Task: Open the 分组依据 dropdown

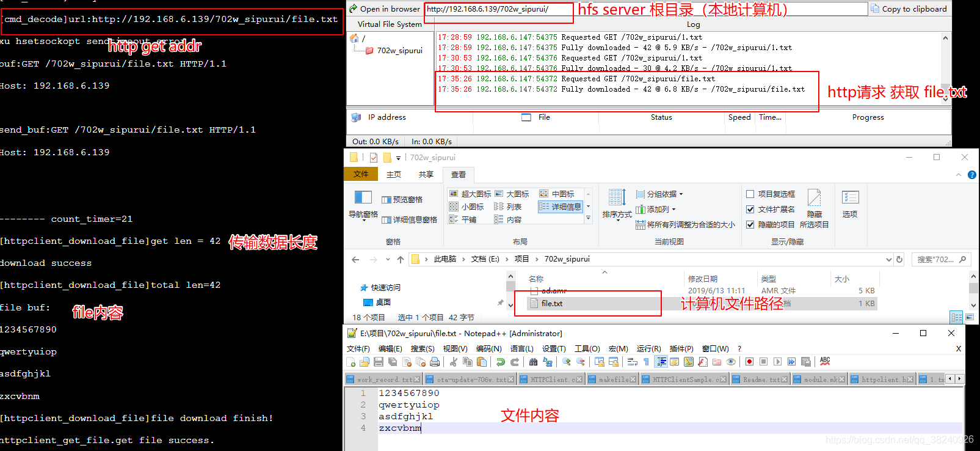Action: tap(659, 194)
